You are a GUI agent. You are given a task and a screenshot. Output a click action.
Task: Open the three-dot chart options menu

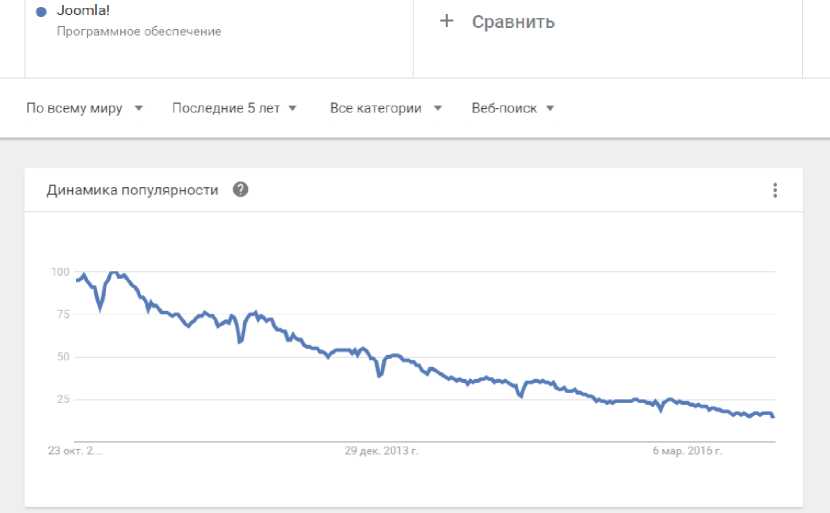(x=775, y=190)
